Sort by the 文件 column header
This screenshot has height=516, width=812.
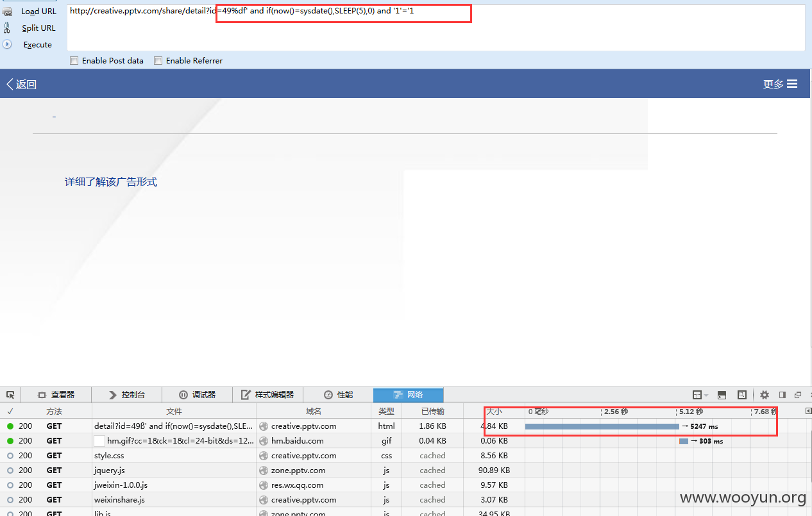click(x=174, y=412)
